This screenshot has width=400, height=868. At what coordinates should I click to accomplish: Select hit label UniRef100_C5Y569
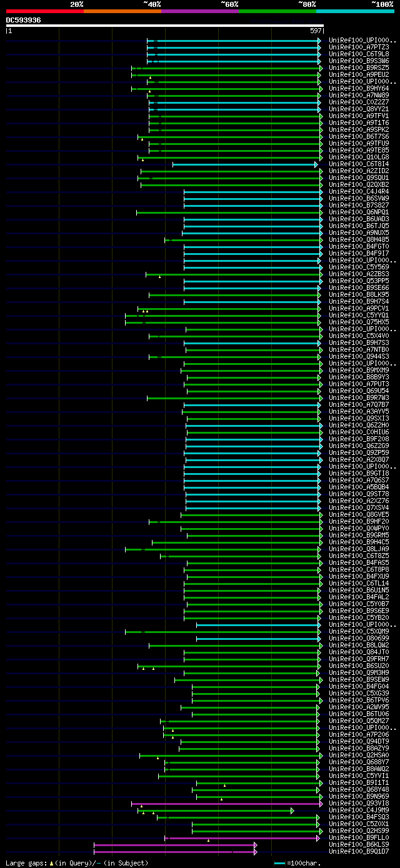click(x=359, y=267)
